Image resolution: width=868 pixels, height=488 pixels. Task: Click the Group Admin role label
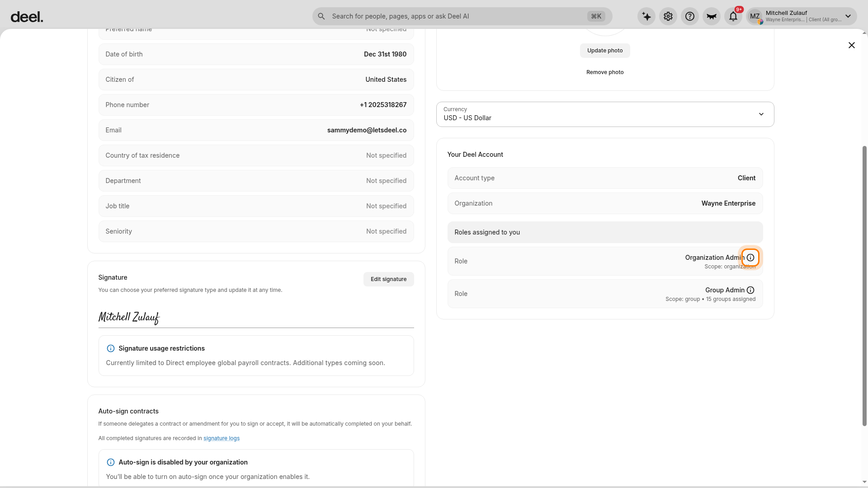(x=725, y=290)
